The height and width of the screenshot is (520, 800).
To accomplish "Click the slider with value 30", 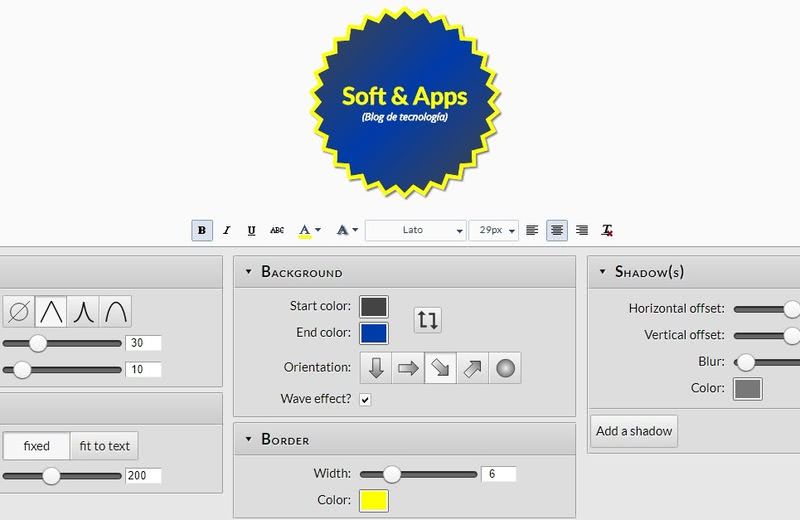I will tap(62, 343).
